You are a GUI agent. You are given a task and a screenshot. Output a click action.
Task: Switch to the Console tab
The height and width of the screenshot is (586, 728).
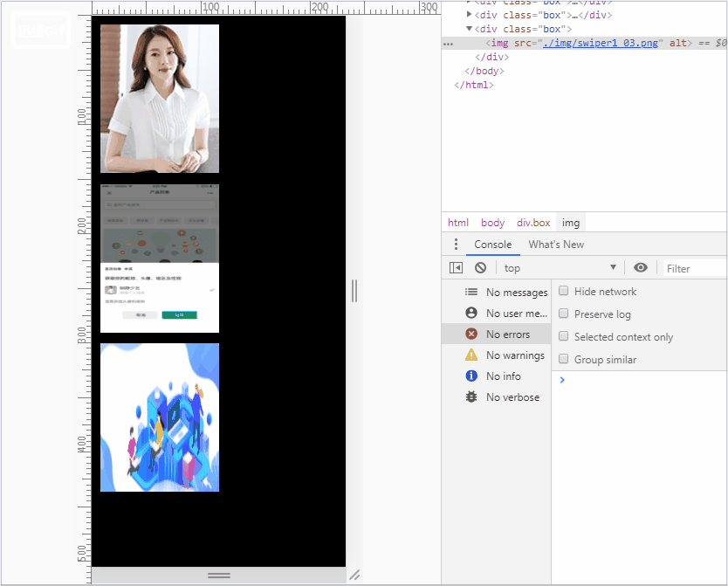[493, 245]
